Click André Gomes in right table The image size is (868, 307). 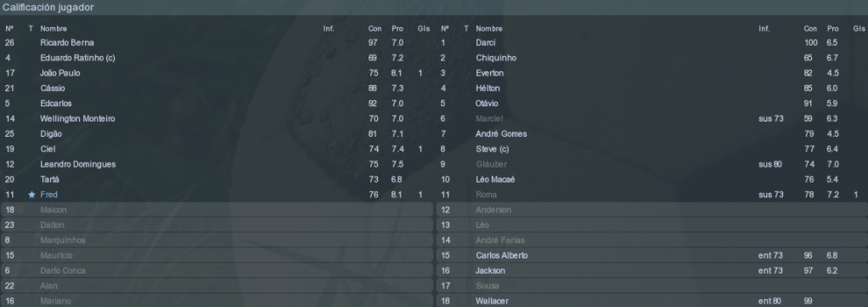pos(501,134)
